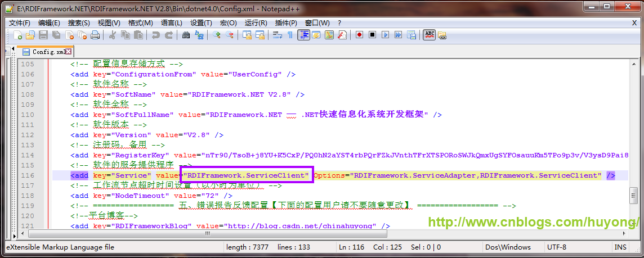Click the rightmost spell-check plugin toolbar icon
This screenshot has height=258, width=644.
click(442, 35)
